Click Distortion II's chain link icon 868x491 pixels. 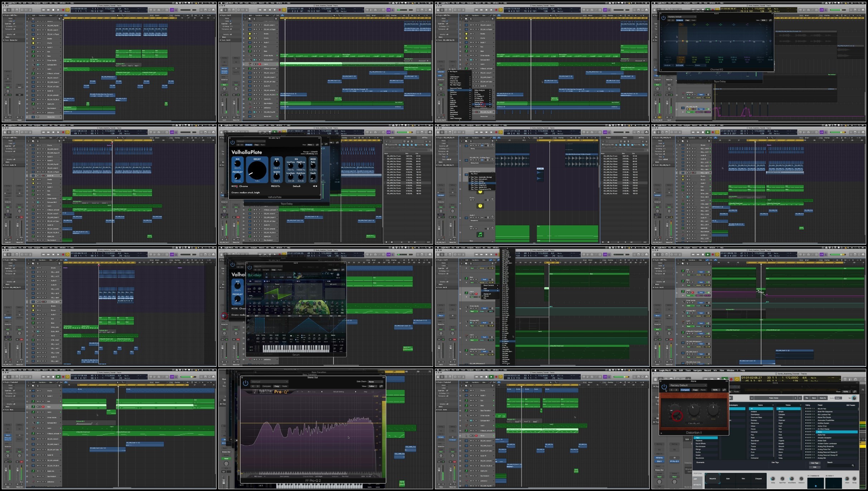[724, 390]
